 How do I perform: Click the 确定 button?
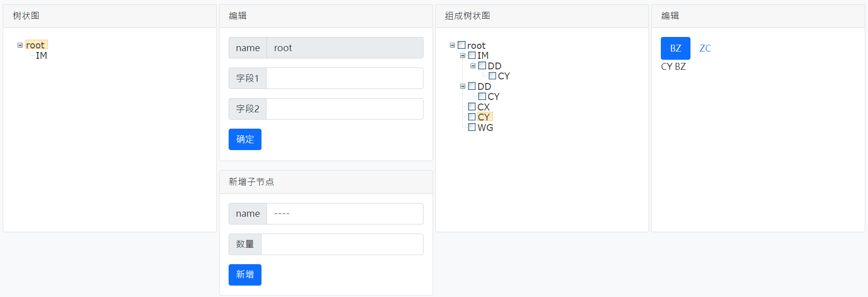coord(245,139)
